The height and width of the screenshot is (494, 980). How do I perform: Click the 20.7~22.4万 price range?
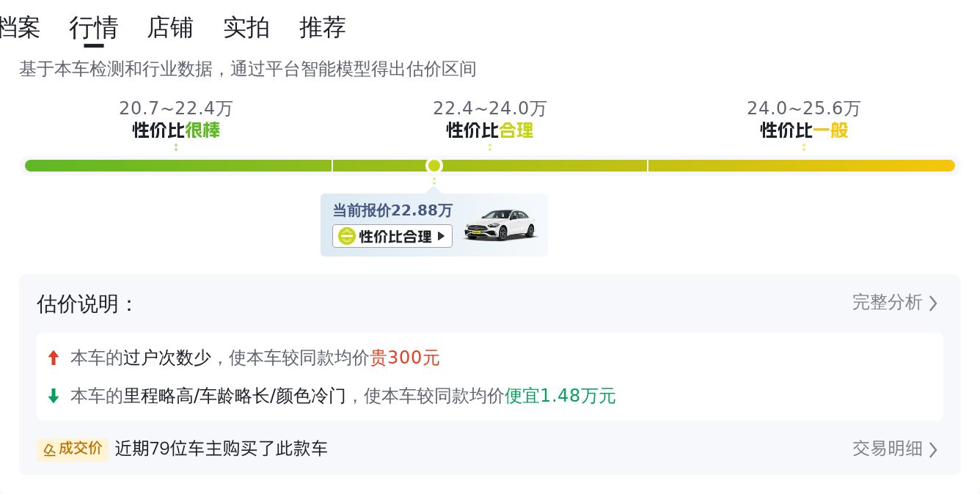coord(176,108)
